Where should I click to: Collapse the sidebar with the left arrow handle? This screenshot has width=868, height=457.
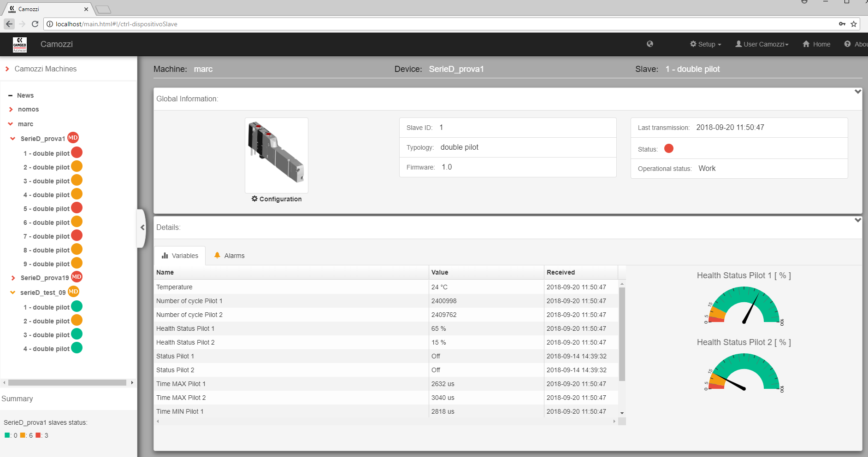(x=142, y=228)
